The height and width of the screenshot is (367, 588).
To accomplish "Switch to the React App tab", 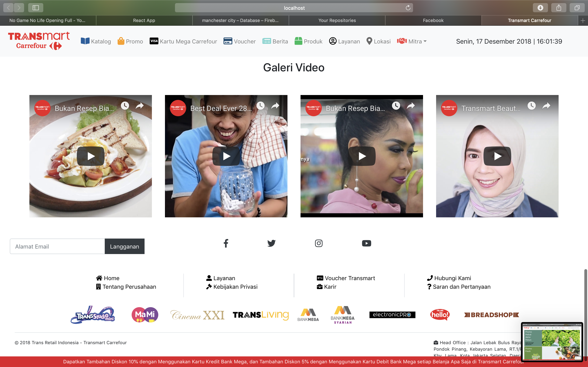I will 144,20.
